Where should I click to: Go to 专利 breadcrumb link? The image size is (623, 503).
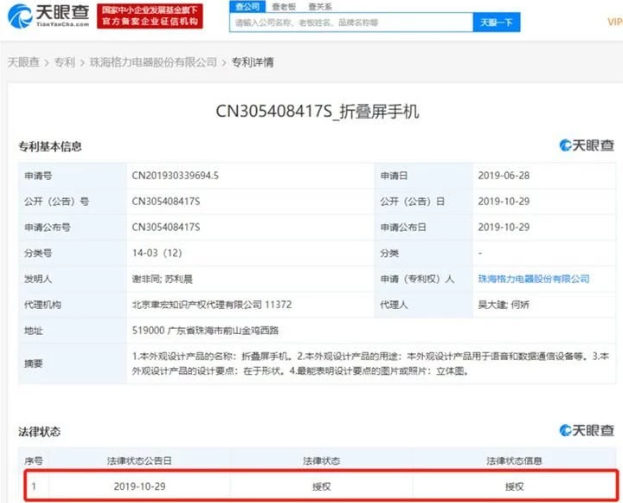coord(64,62)
